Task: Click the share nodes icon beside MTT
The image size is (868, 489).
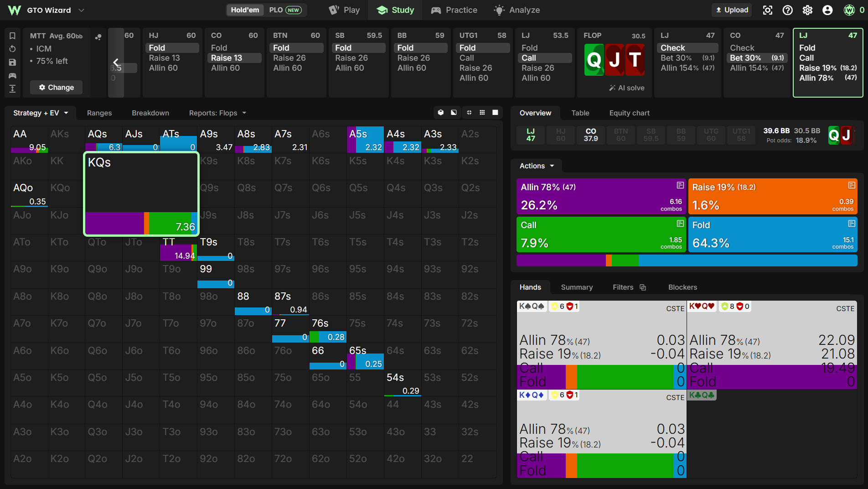Action: click(x=98, y=37)
